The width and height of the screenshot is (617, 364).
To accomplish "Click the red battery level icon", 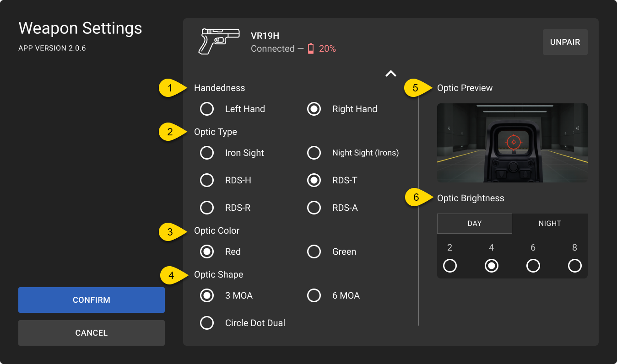I will [x=311, y=48].
